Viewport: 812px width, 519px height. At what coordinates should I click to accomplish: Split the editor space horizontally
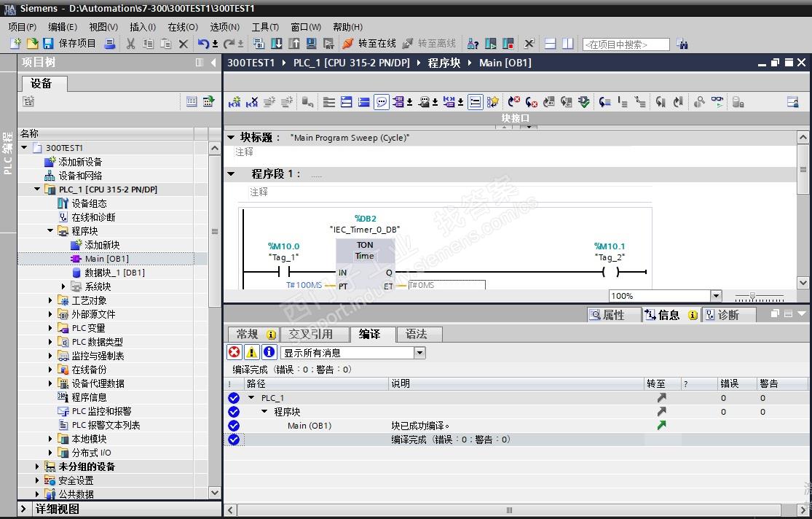point(551,44)
